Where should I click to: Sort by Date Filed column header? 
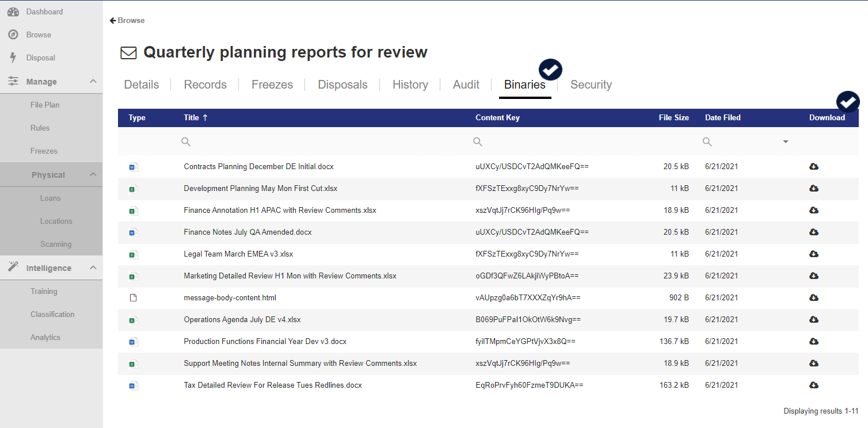(723, 117)
